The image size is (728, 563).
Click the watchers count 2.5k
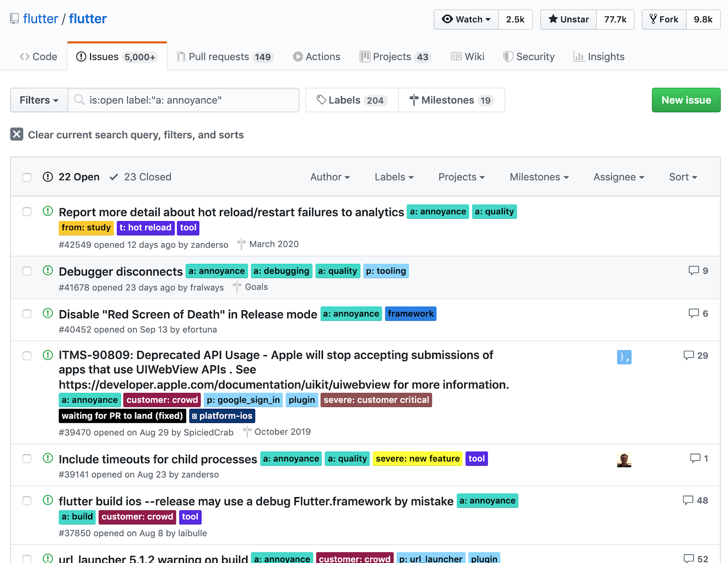click(x=516, y=20)
